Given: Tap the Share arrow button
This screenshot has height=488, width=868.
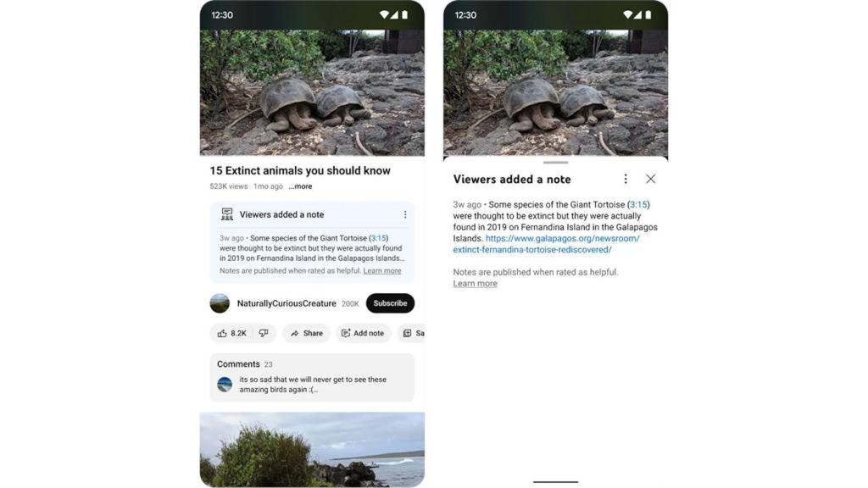Looking at the screenshot, I should [x=306, y=334].
